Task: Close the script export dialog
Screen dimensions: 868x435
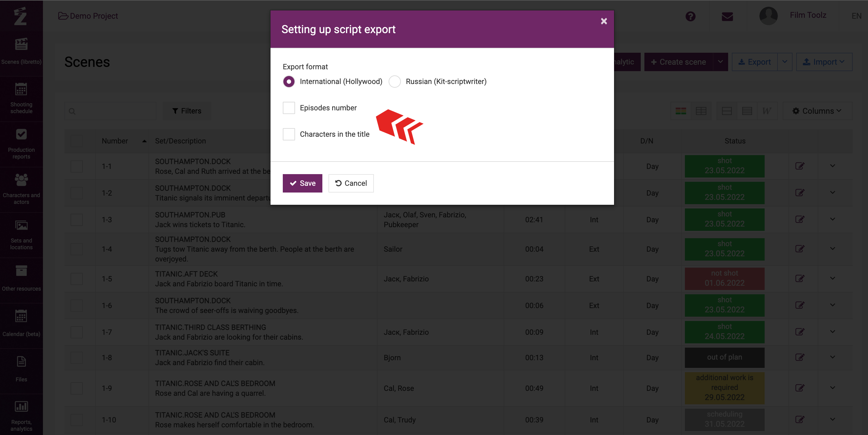Action: (604, 21)
